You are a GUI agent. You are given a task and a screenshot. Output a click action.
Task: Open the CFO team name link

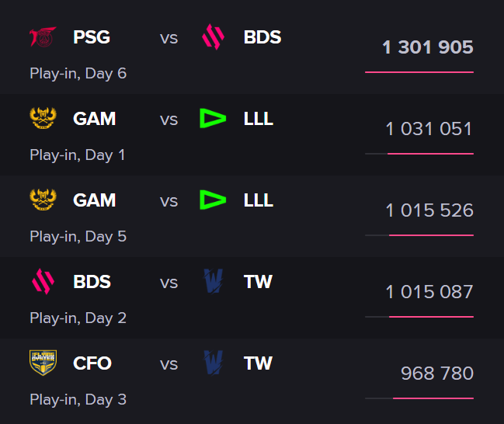[92, 363]
